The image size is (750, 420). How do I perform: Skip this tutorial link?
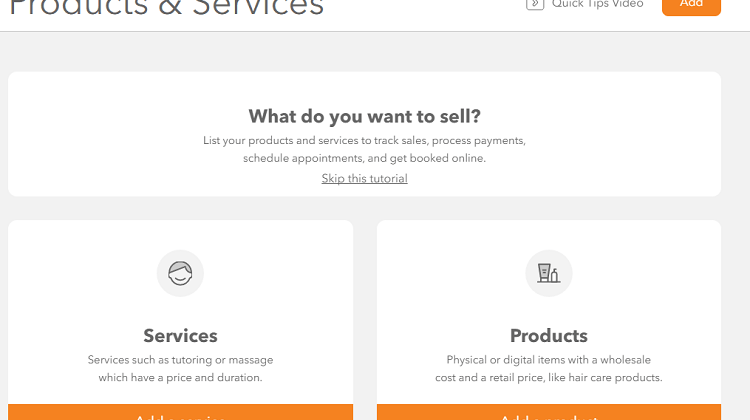click(364, 178)
